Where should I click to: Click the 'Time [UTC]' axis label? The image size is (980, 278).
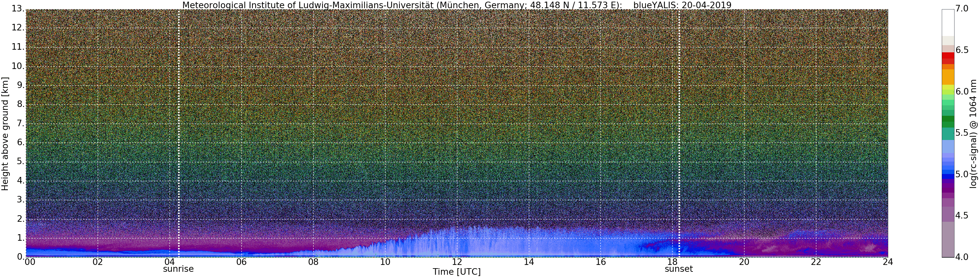click(457, 272)
